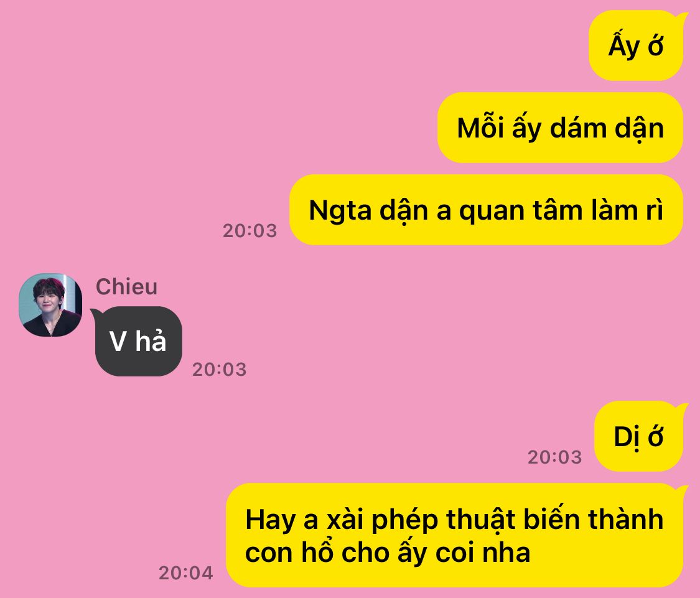Tap the sender name Chieu
This screenshot has height=598, width=700.
click(x=126, y=287)
